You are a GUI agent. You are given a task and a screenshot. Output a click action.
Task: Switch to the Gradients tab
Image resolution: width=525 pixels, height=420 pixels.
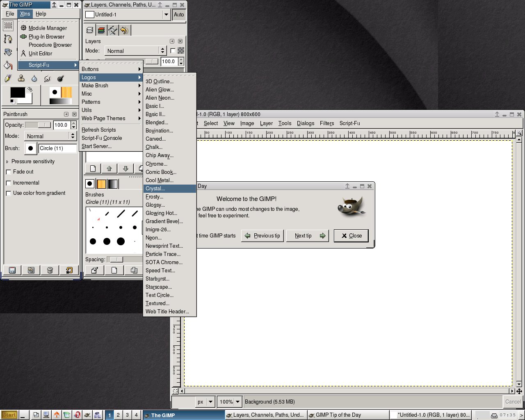coord(113,184)
